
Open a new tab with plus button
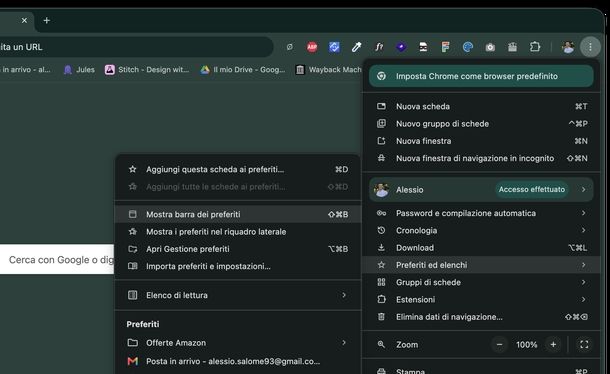pos(47,20)
